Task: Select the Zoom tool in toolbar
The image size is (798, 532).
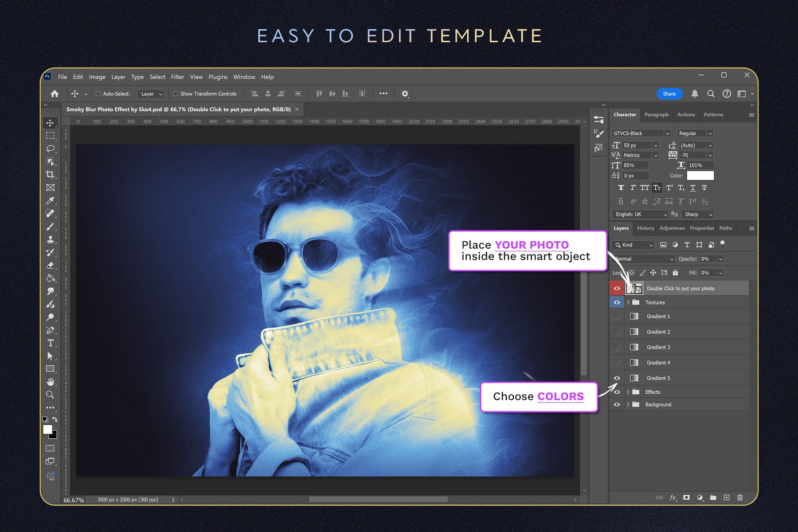Action: [51, 395]
